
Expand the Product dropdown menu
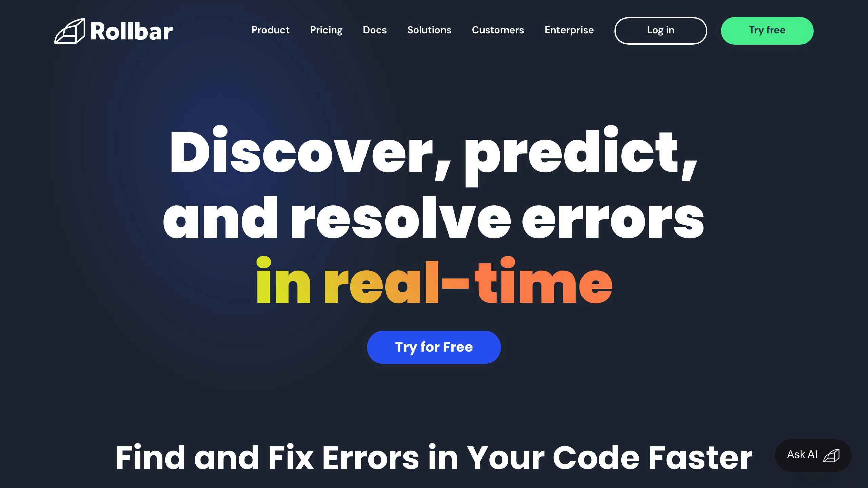271,30
